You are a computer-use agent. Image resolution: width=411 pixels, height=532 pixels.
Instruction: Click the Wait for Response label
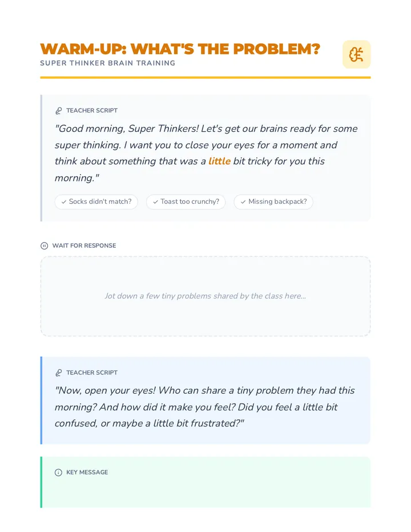pyautogui.click(x=84, y=245)
